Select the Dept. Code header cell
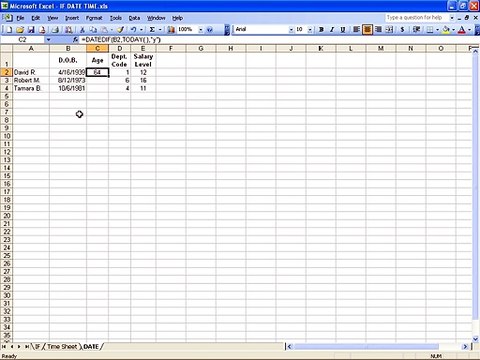Viewport: 480px width, 360px height. [x=119, y=60]
